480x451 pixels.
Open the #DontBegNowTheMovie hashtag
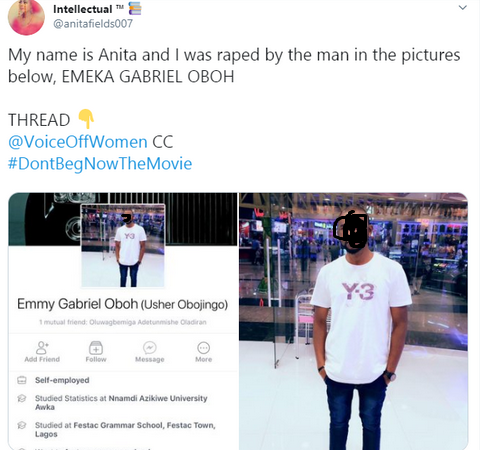(x=100, y=163)
